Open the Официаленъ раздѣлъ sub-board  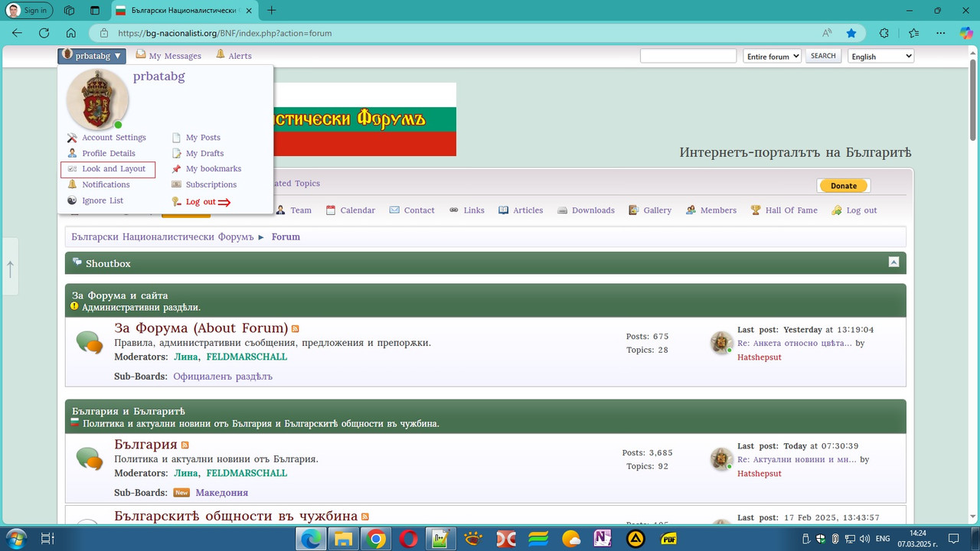click(223, 377)
